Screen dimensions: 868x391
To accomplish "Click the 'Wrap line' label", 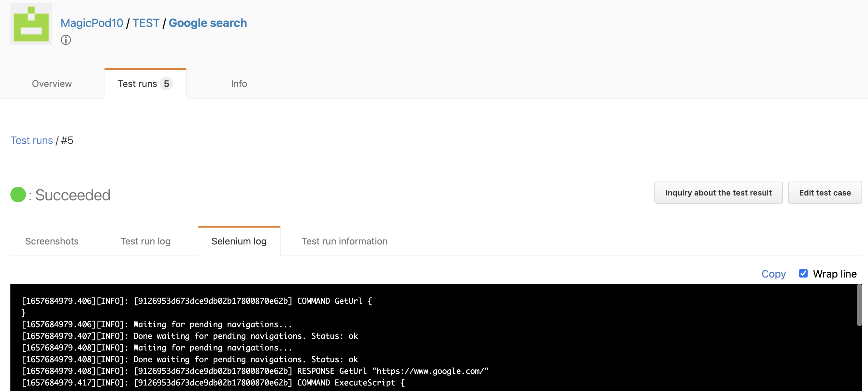I will pyautogui.click(x=835, y=274).
